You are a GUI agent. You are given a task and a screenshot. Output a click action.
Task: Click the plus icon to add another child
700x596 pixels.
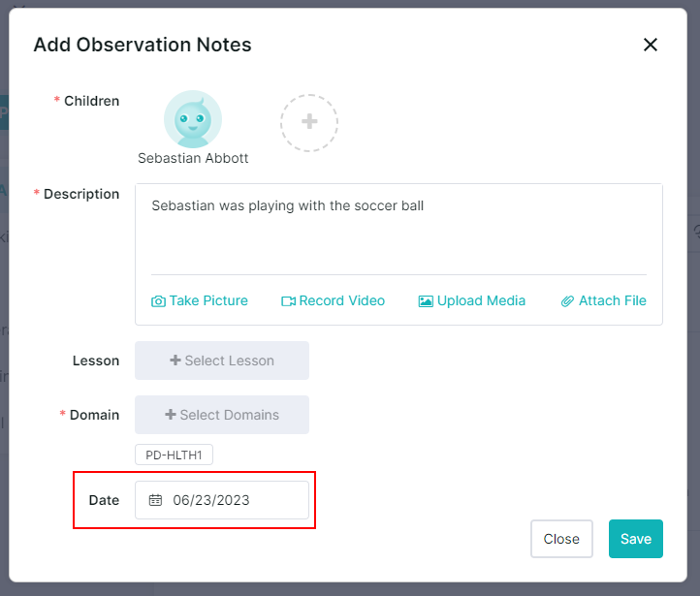point(309,121)
